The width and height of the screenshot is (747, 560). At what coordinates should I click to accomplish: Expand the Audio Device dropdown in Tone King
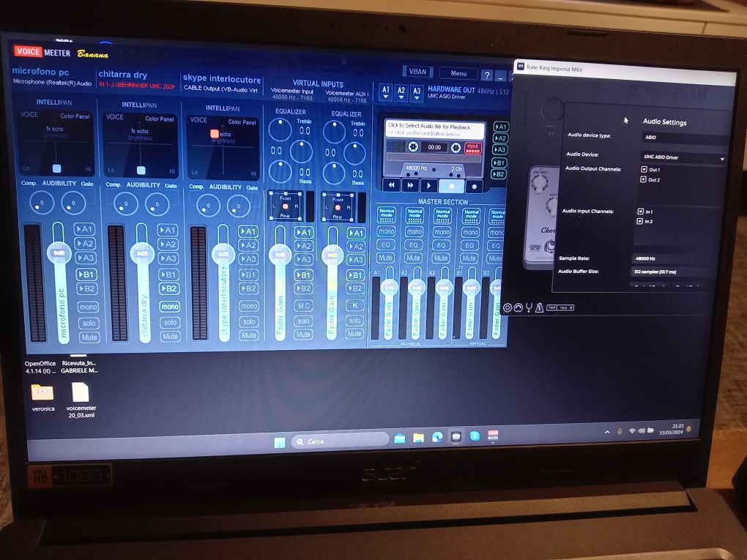(x=683, y=157)
